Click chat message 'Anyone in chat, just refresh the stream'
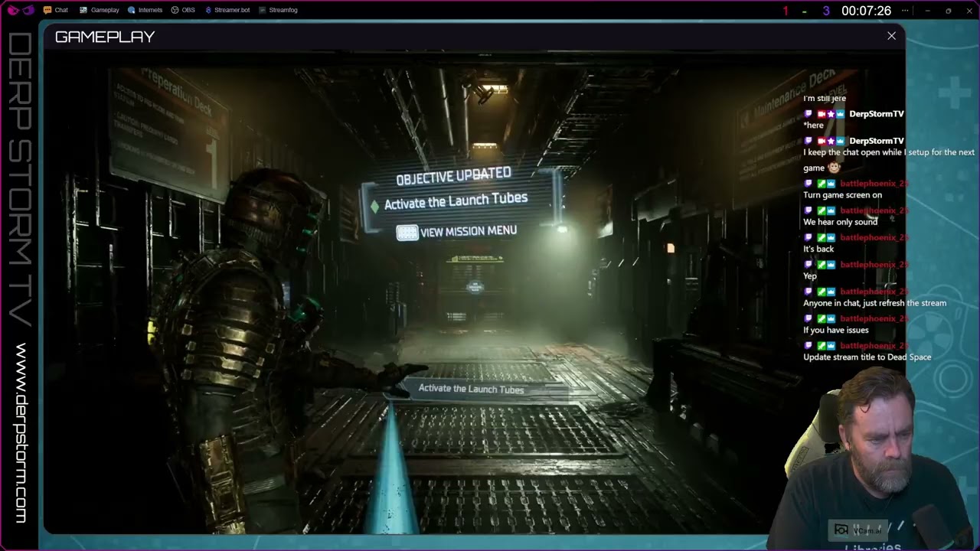 (x=874, y=303)
